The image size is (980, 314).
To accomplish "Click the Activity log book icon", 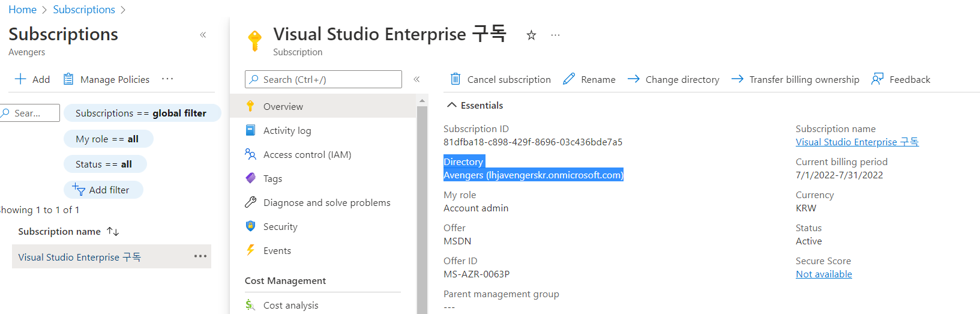I will [x=251, y=130].
